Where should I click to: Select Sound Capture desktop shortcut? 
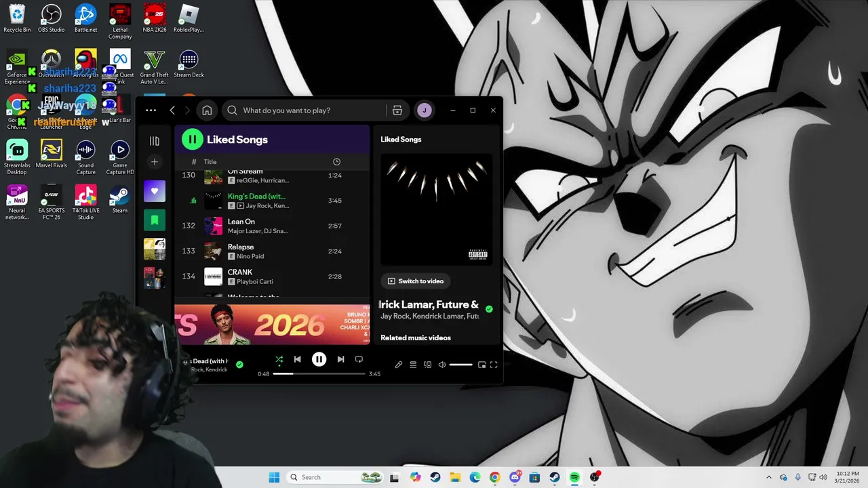pos(85,157)
